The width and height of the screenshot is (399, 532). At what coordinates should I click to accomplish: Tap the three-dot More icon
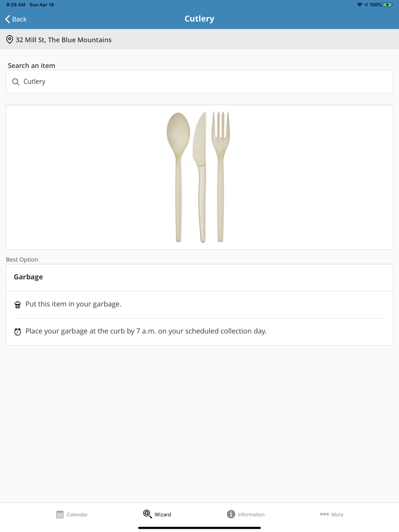point(324,514)
